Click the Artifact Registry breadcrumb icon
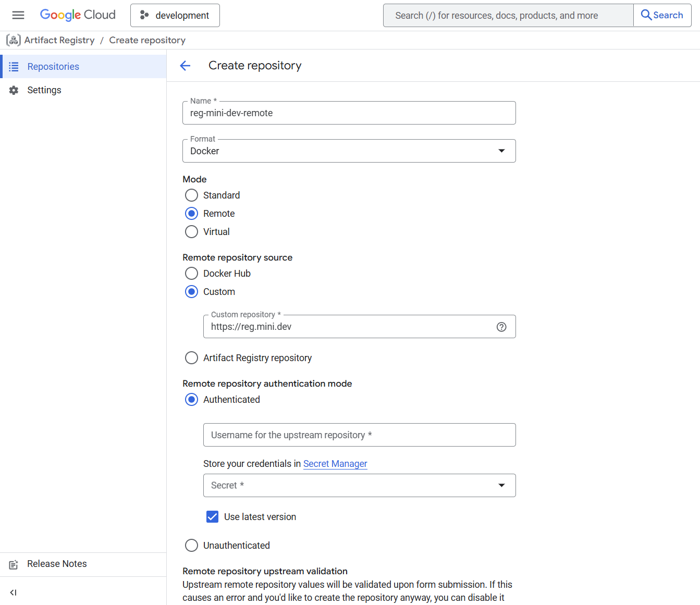Image resolution: width=700 pixels, height=605 pixels. click(13, 40)
